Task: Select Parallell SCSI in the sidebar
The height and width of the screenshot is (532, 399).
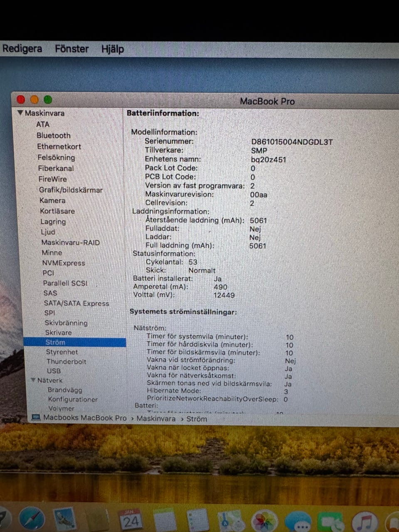Action: [x=65, y=283]
